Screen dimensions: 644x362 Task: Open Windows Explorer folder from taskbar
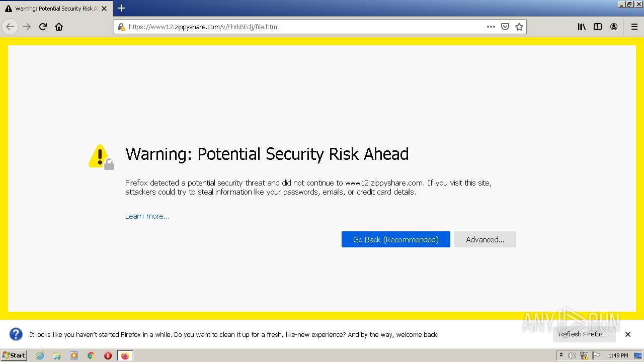click(57, 355)
